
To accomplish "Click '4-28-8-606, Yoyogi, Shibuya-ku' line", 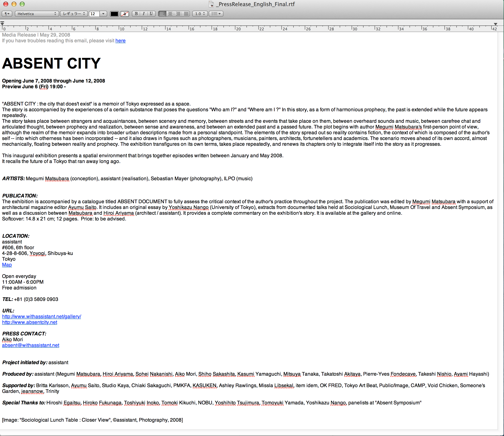I will tap(38, 253).
